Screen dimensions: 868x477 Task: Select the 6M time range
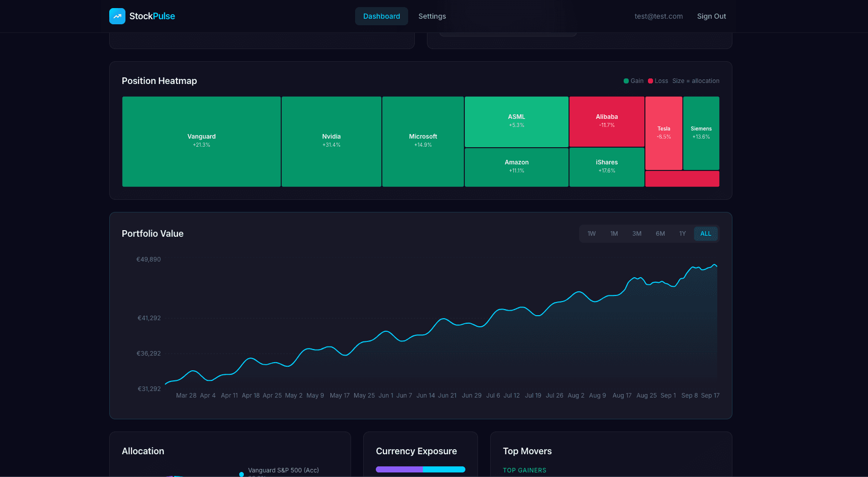coord(660,234)
